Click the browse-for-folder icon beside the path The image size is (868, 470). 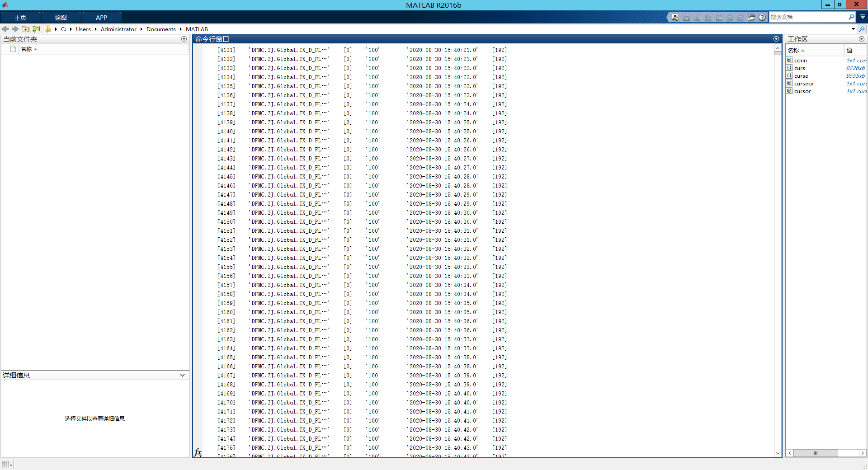click(x=36, y=29)
